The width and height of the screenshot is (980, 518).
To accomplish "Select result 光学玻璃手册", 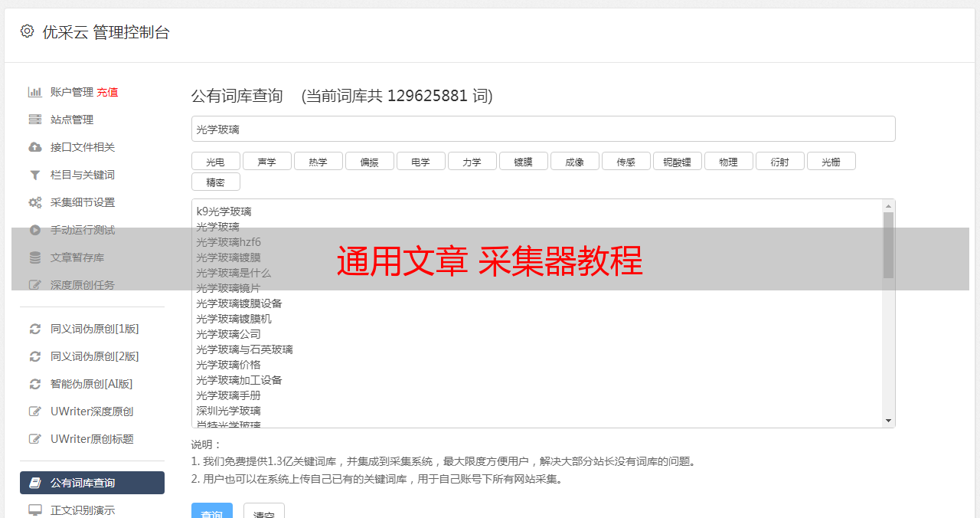I will click(x=228, y=395).
